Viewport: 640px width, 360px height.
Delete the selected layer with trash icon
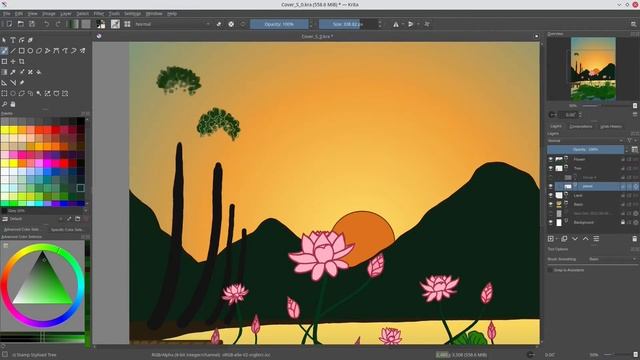click(x=635, y=239)
